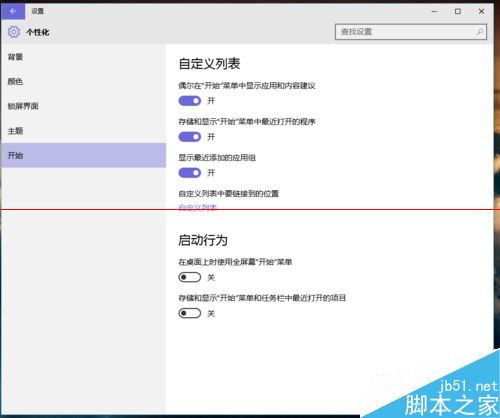Open the 颜色 settings page

coord(84,82)
